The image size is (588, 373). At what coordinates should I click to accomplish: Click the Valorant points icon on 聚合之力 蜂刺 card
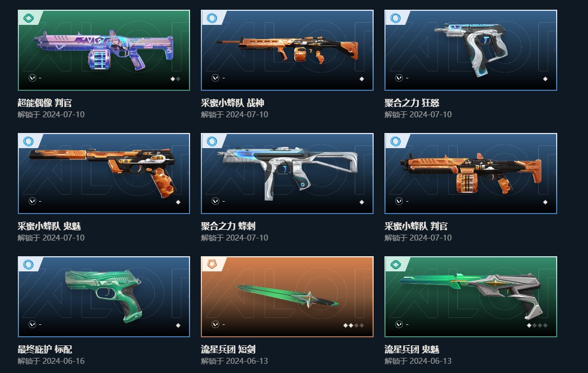coord(215,201)
